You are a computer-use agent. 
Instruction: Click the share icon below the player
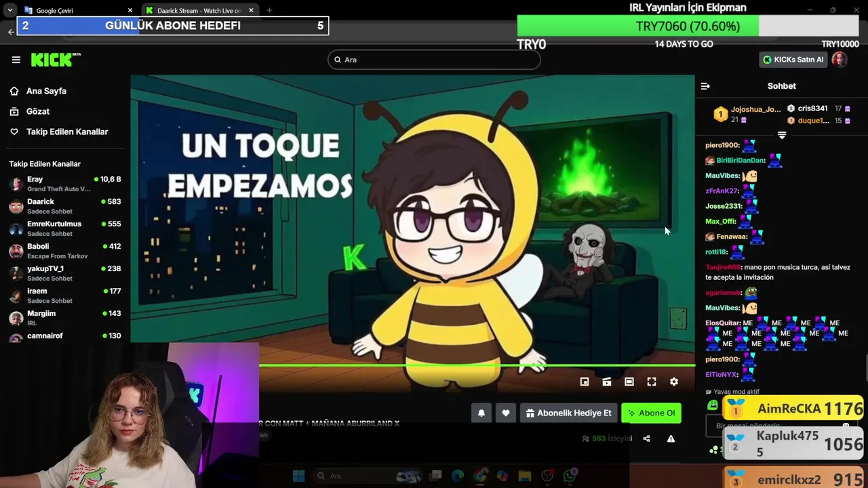[646, 439]
